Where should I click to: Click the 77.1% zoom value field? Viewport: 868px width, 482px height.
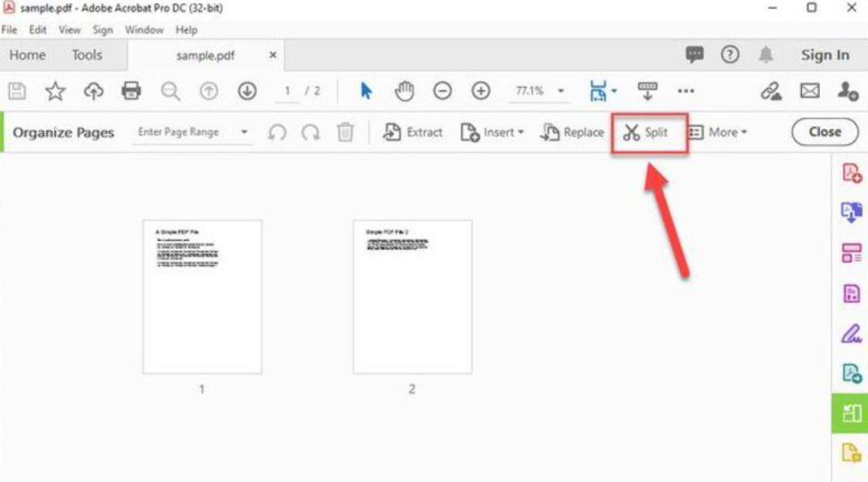tap(530, 90)
